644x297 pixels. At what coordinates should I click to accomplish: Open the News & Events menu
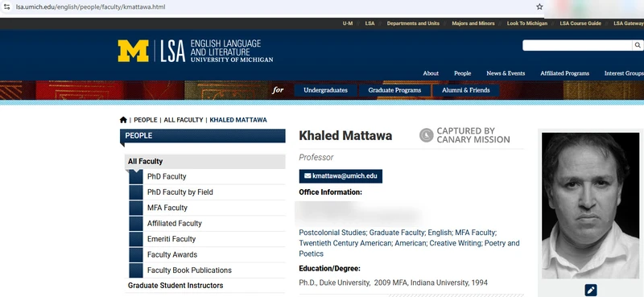(506, 73)
